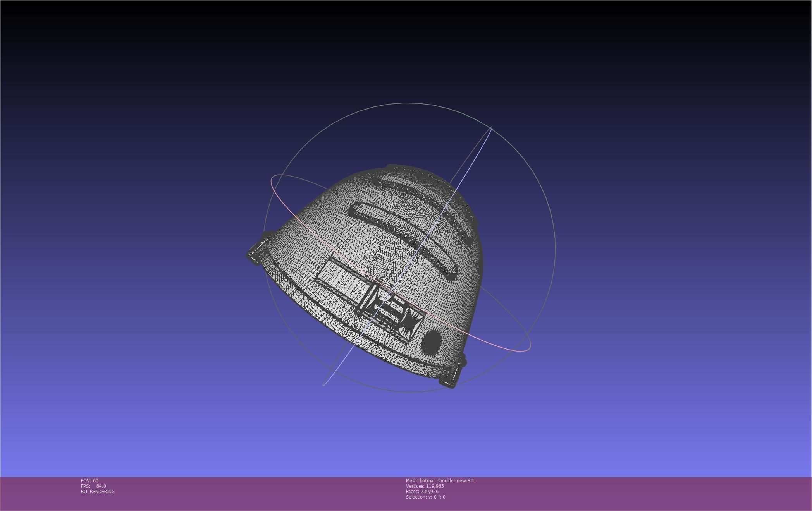
Task: Click the 'Faces: 239,926' info line
Action: point(422,491)
